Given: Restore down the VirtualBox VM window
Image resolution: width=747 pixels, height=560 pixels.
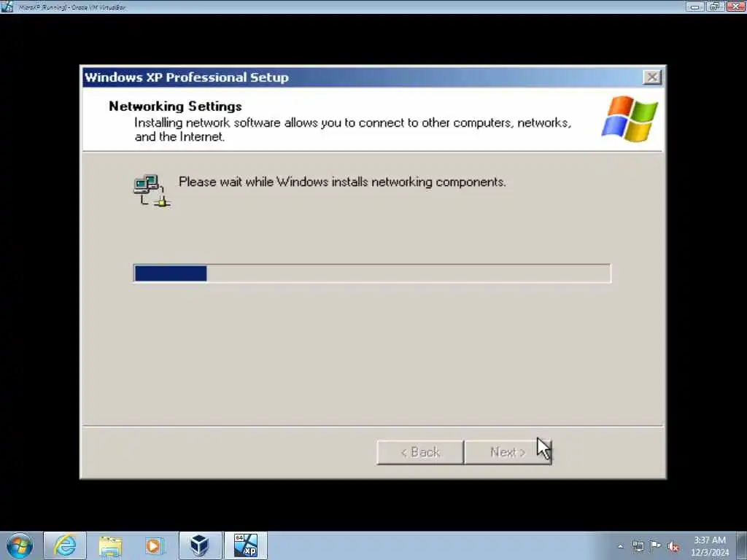Looking at the screenshot, I should coord(715,7).
